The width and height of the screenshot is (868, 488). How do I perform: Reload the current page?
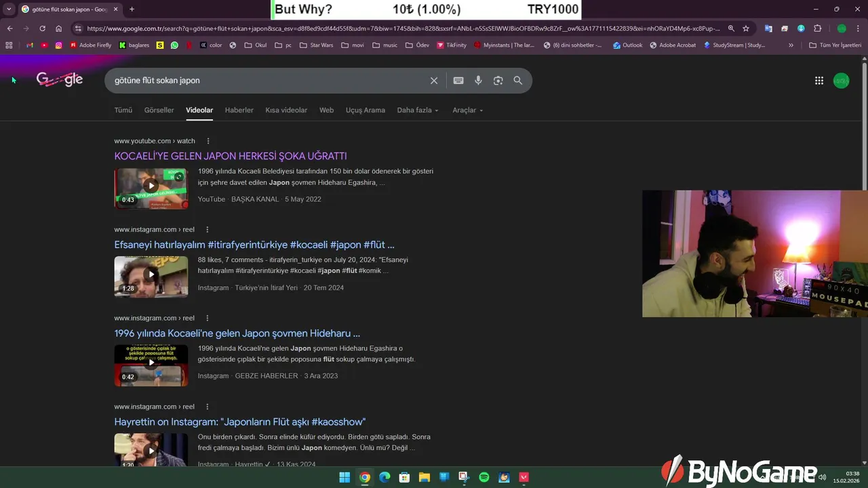click(42, 28)
